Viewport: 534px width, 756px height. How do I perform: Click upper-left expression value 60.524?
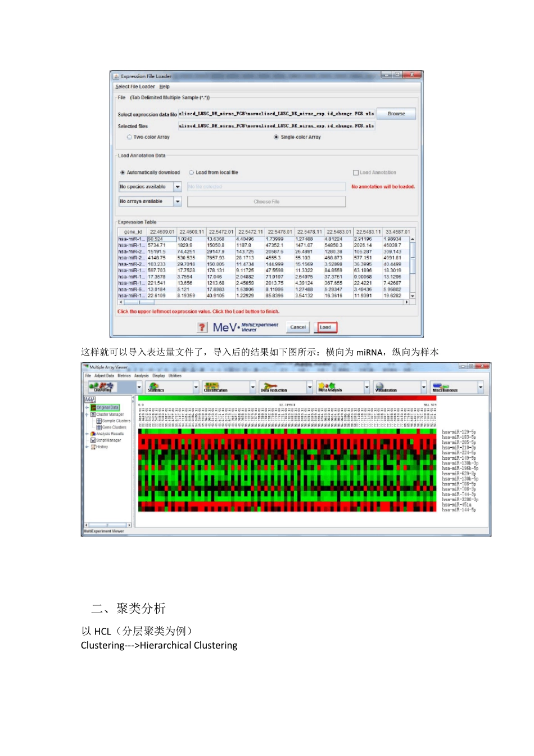(x=161, y=239)
